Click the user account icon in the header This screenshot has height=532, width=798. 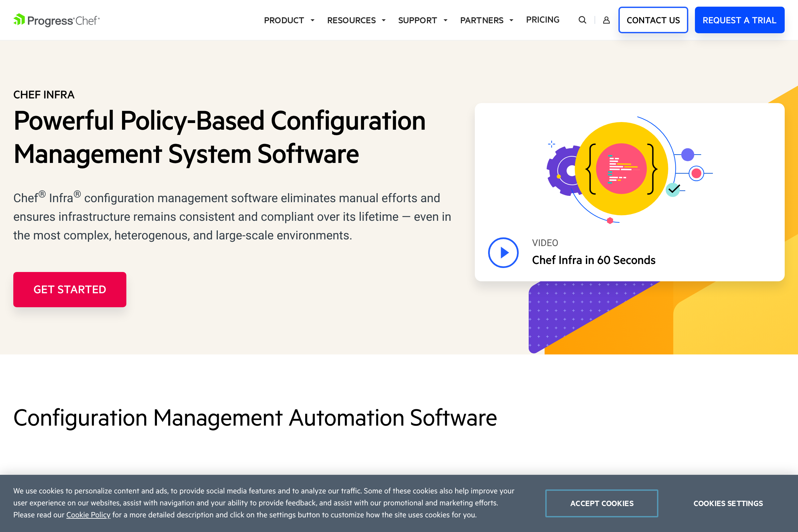(x=606, y=20)
